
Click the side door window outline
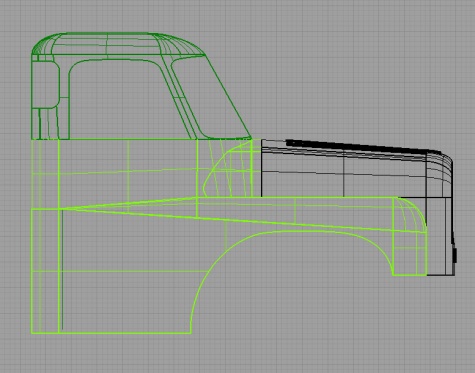(130, 99)
